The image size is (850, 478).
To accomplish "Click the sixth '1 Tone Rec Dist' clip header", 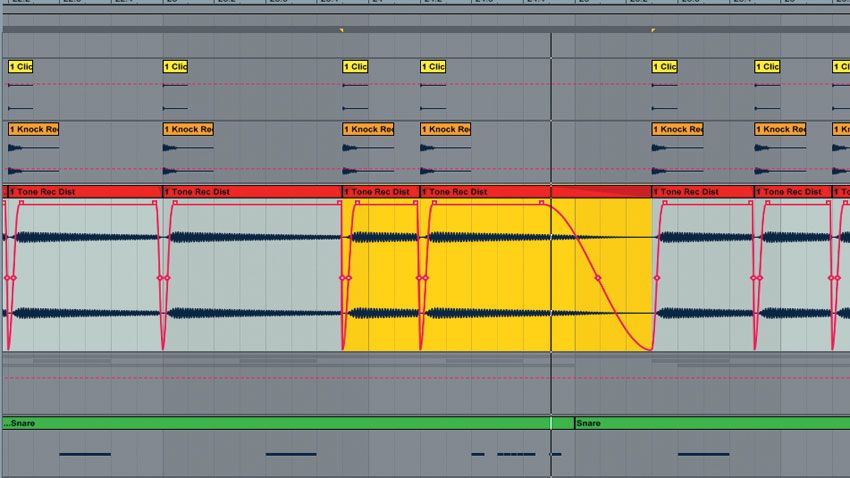I will tap(793, 192).
